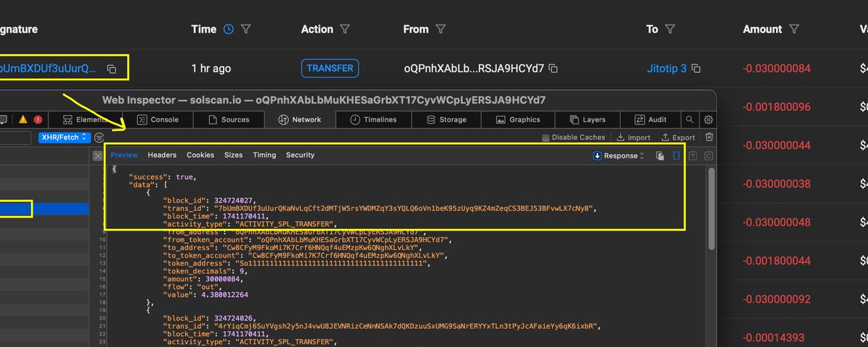Select the Security detail tab
The width and height of the screenshot is (868, 347).
[x=300, y=155]
